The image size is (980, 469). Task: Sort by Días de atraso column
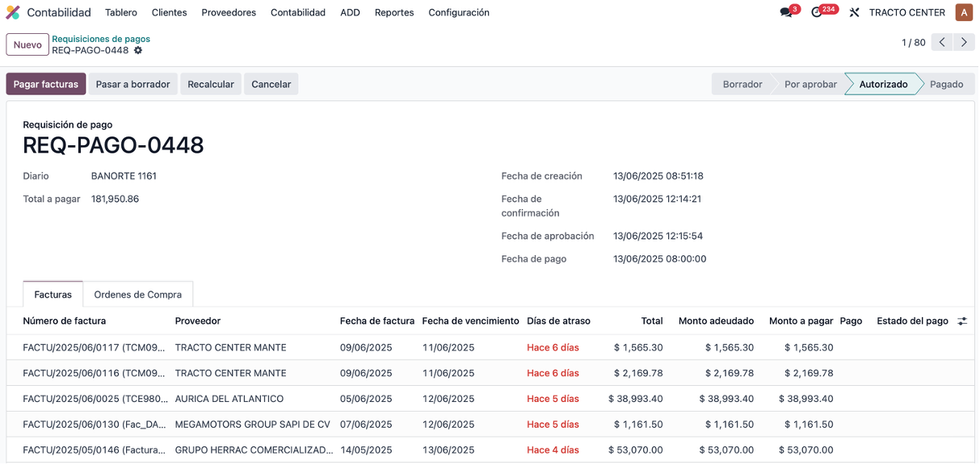[558, 321]
